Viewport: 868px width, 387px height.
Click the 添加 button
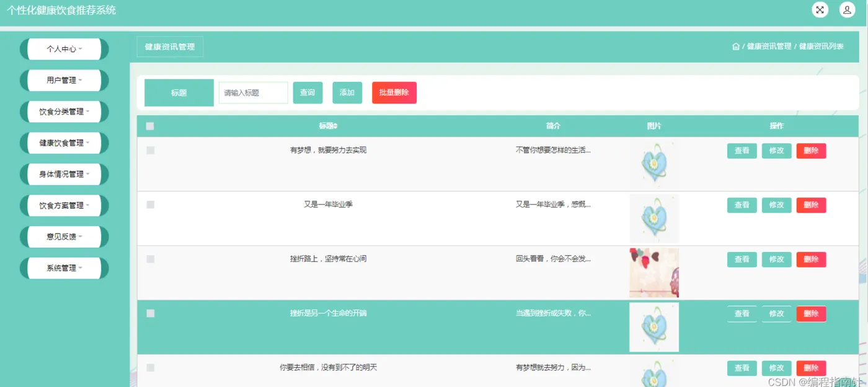tap(347, 93)
